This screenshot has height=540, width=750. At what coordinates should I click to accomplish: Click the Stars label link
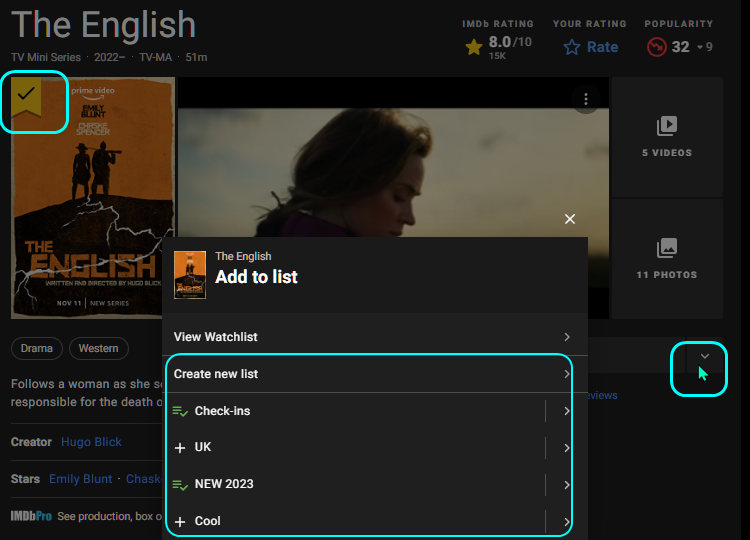(25, 479)
